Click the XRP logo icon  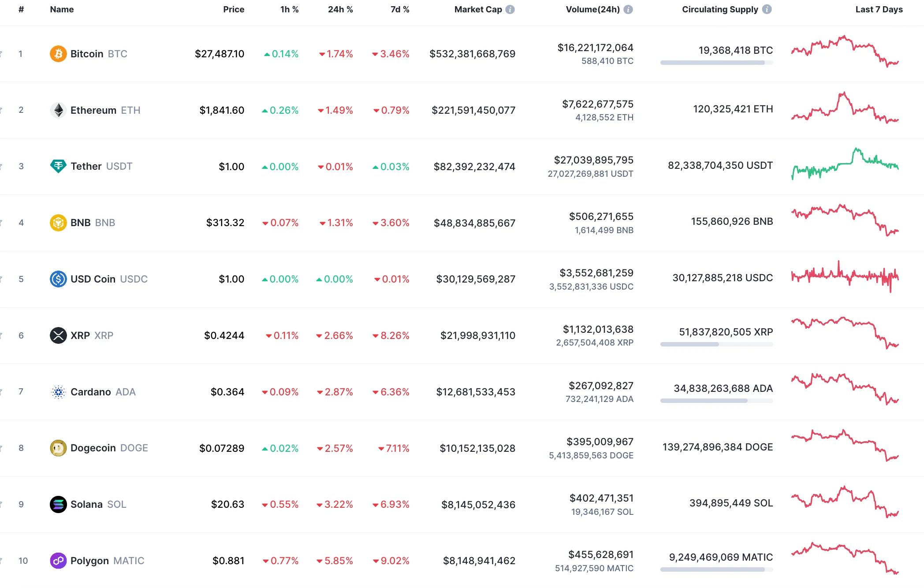tap(58, 335)
